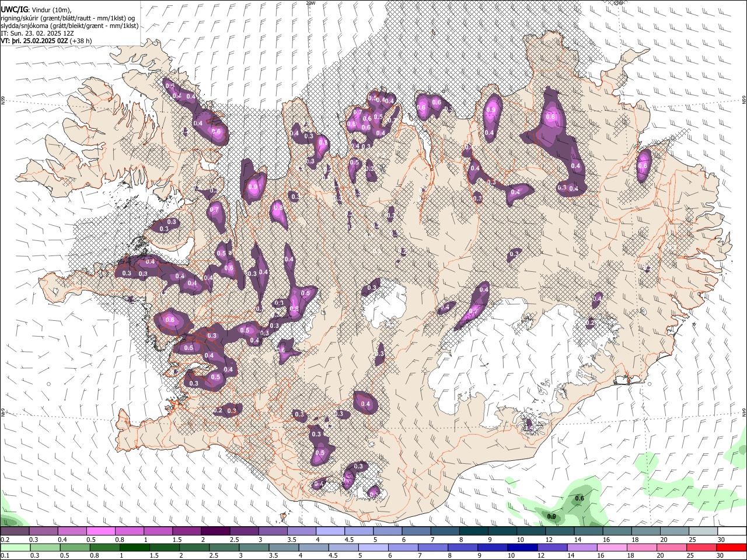Click the '0.2' tick label in snow legend
747x560 pixels.
[5, 540]
